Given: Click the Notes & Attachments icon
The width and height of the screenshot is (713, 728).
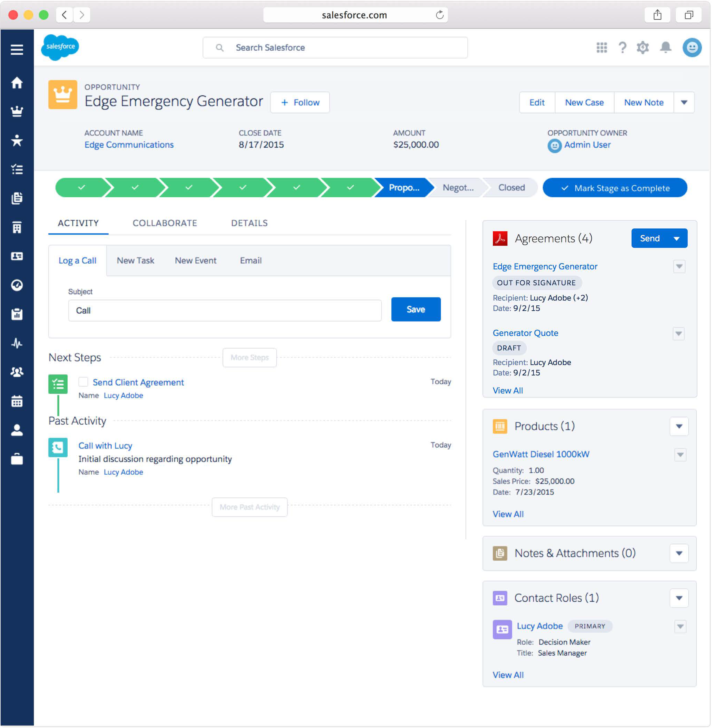Looking at the screenshot, I should [x=500, y=553].
